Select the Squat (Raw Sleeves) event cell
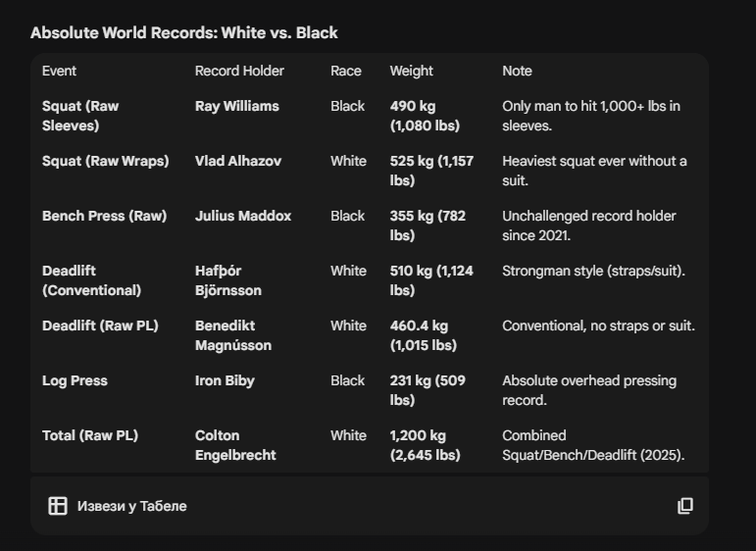 click(80, 116)
